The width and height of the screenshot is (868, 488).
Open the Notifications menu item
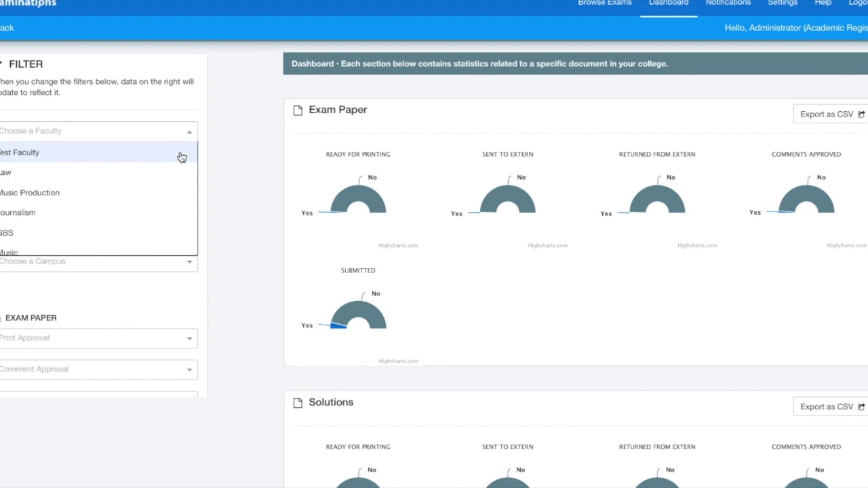pos(728,3)
